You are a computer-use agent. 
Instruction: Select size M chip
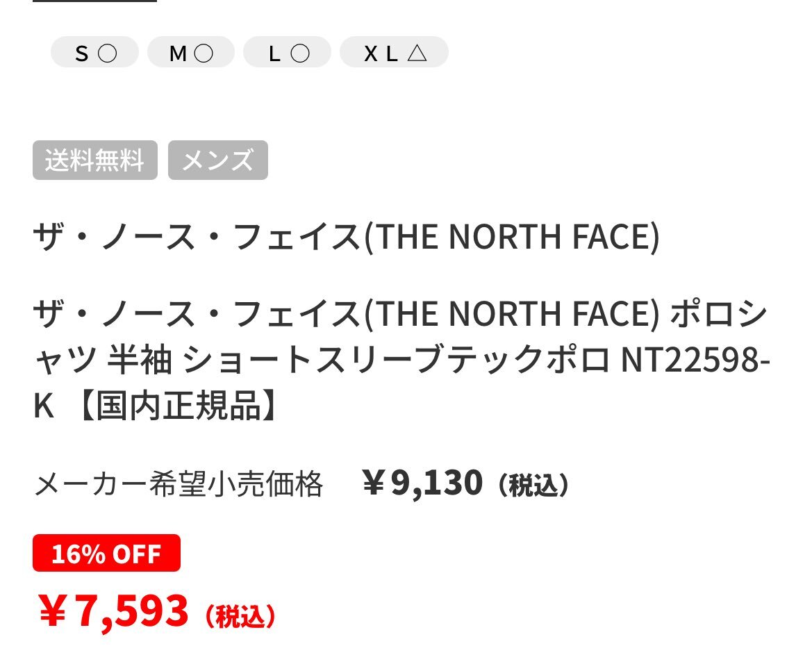pos(191,53)
